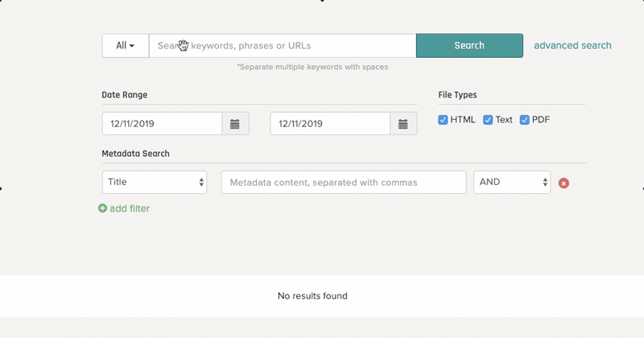Click the end date 12/11/2019 field

330,124
